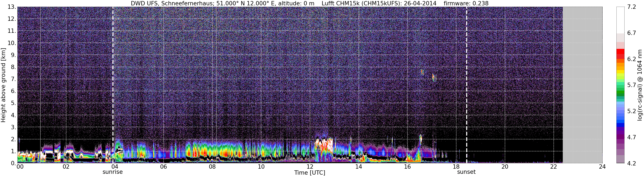Click the '5.' height tick label
This screenshot has height=177, width=644.
pyautogui.click(x=13, y=103)
